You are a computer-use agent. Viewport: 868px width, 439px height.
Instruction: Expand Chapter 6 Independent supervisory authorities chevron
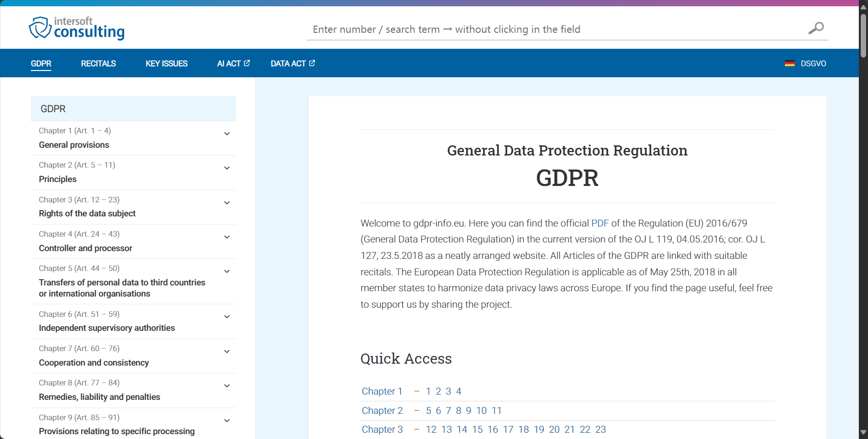point(227,317)
